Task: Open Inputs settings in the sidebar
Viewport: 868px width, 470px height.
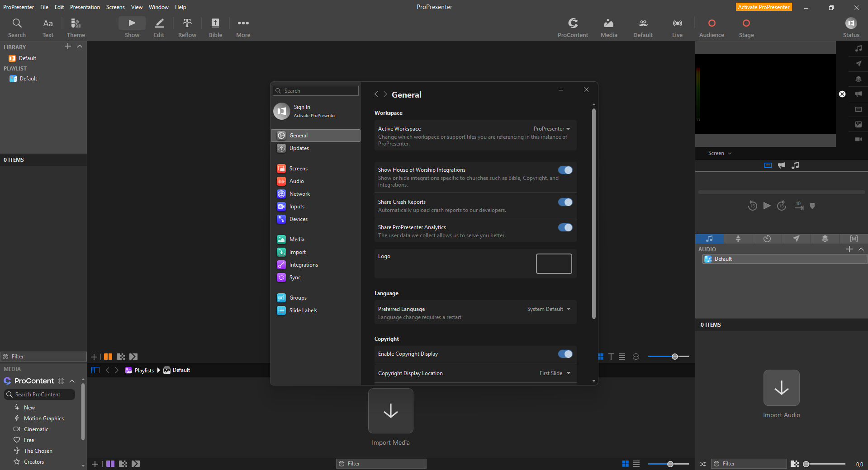Action: tap(316, 207)
